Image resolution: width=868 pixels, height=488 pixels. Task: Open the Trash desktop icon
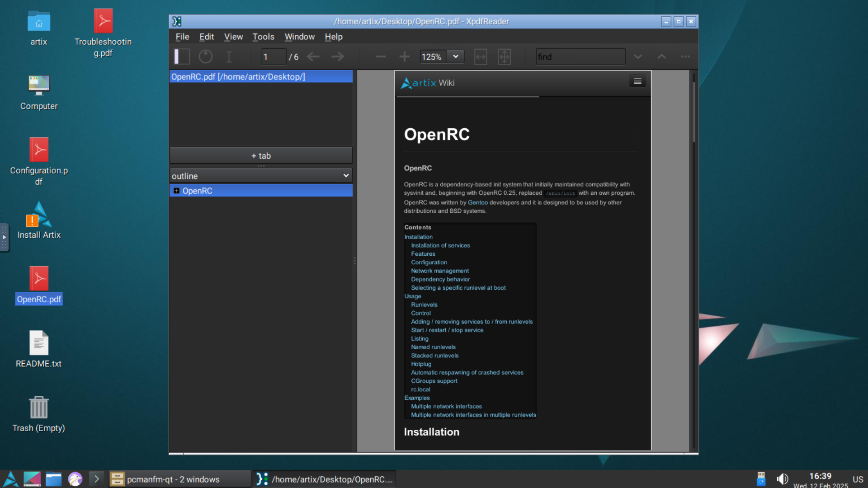pyautogui.click(x=39, y=414)
